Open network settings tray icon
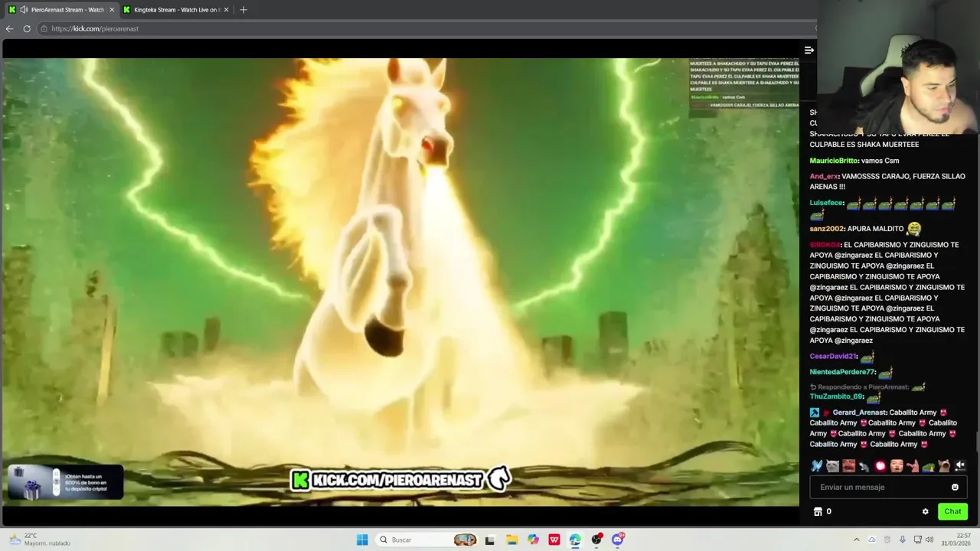The height and width of the screenshot is (551, 980). click(917, 540)
